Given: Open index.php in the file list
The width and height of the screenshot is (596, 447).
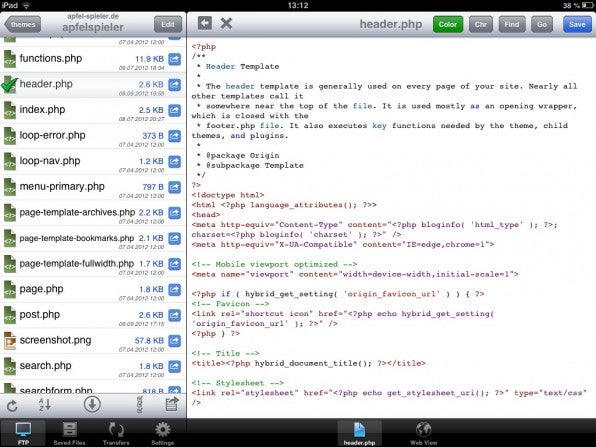Looking at the screenshot, I should tap(93, 110).
